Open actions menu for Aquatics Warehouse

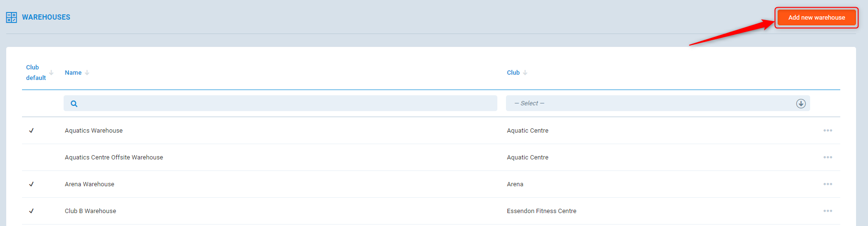tap(827, 131)
